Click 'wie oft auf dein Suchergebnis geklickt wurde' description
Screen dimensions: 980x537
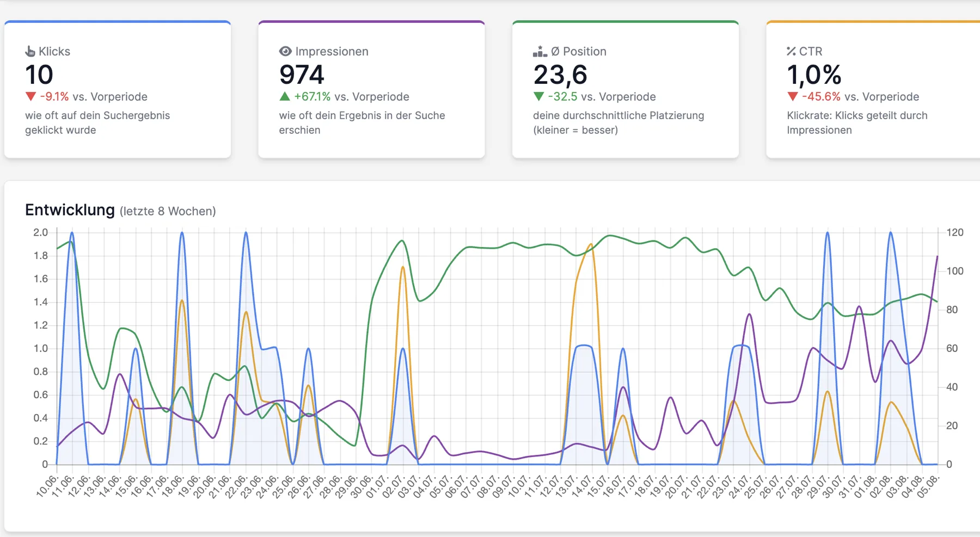(97, 122)
